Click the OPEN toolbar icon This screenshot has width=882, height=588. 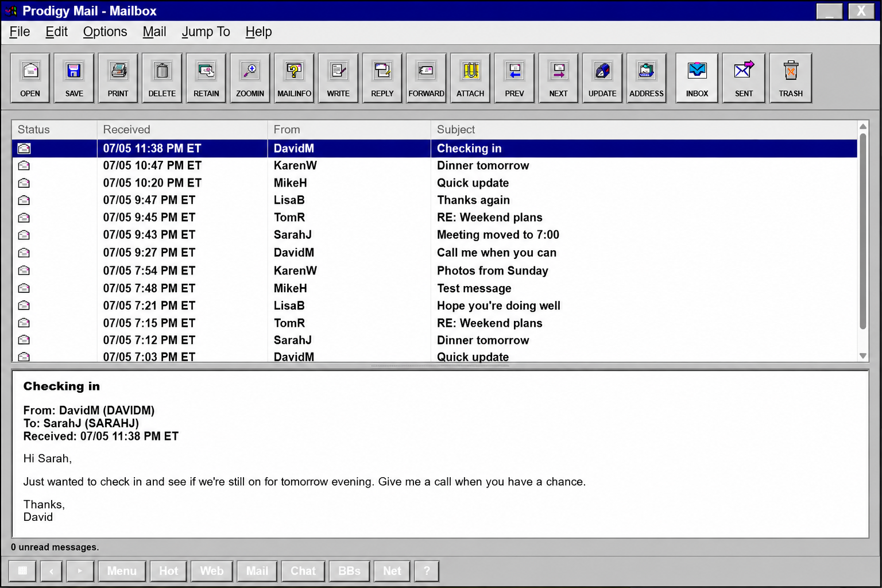pyautogui.click(x=30, y=78)
